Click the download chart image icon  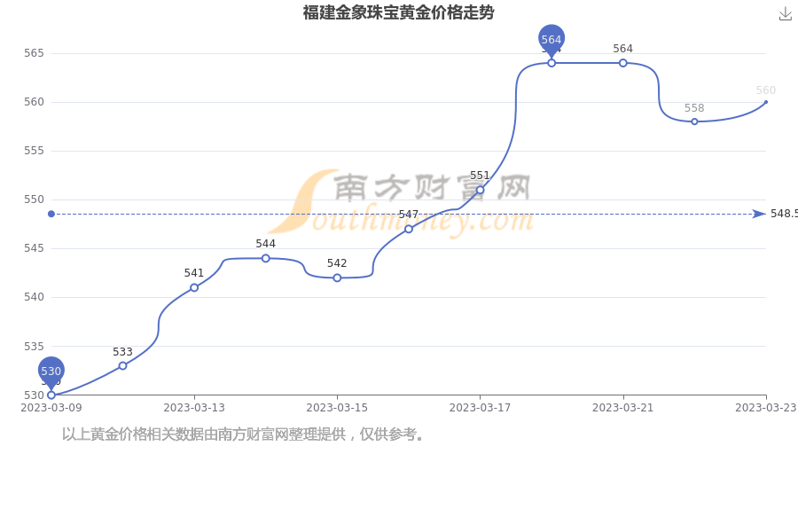tap(786, 14)
